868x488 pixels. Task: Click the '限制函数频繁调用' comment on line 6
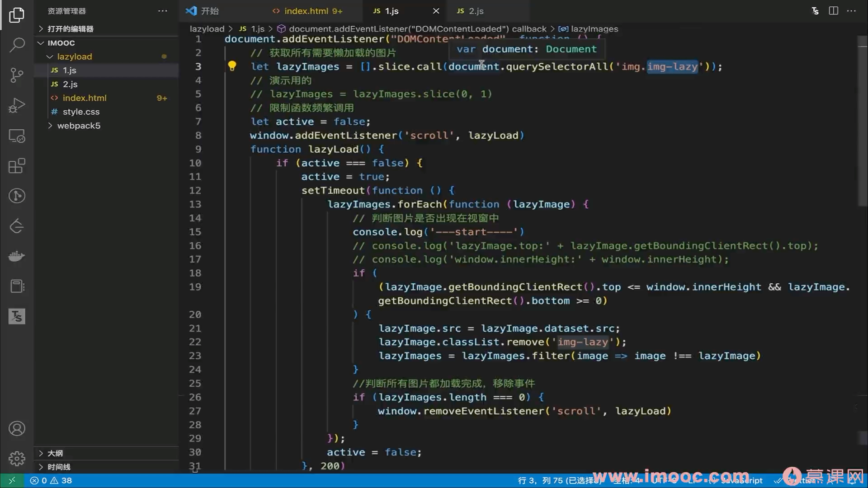tap(311, 108)
